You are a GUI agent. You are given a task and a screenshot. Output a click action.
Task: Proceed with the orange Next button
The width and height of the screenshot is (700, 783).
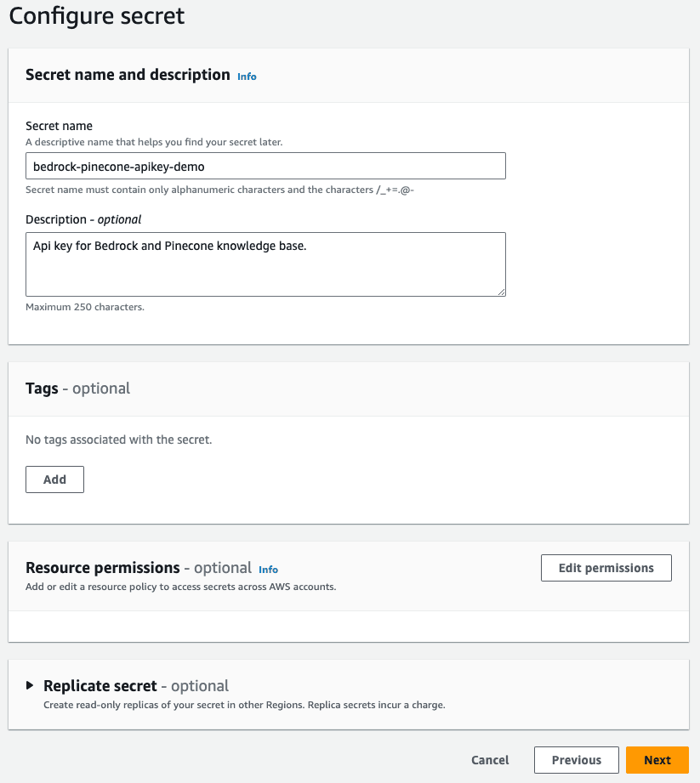pos(657,760)
